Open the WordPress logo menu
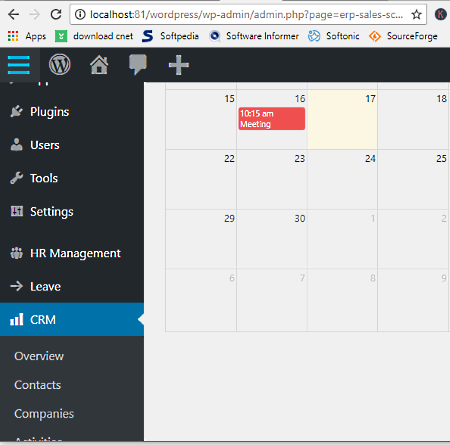 point(60,64)
